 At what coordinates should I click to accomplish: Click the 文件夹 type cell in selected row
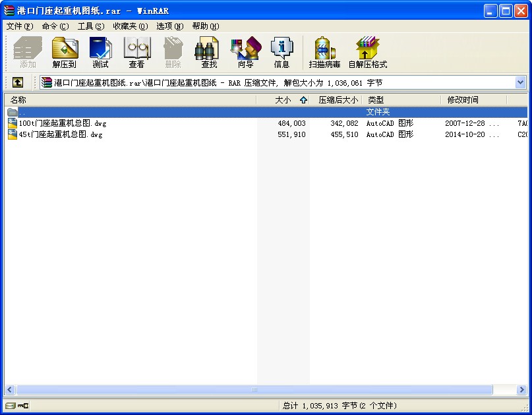pyautogui.click(x=378, y=112)
